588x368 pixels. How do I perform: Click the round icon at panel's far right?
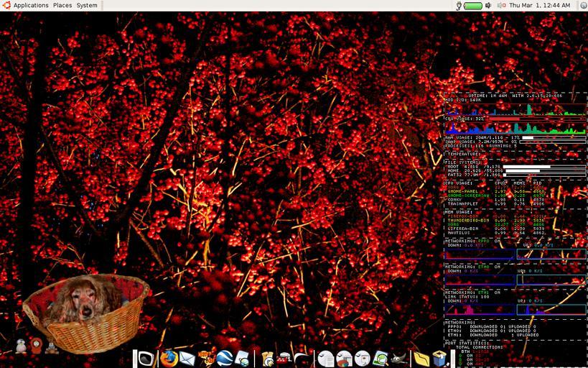tap(582, 5)
